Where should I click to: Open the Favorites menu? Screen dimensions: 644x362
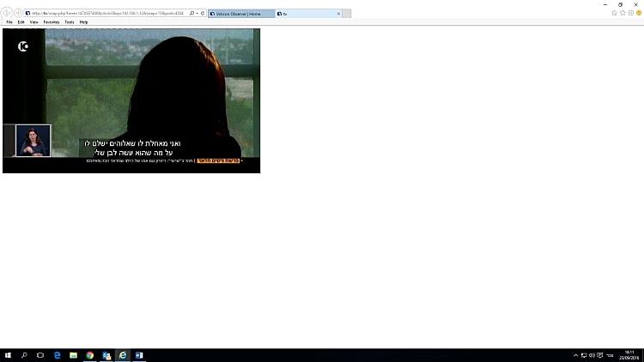[x=52, y=22]
